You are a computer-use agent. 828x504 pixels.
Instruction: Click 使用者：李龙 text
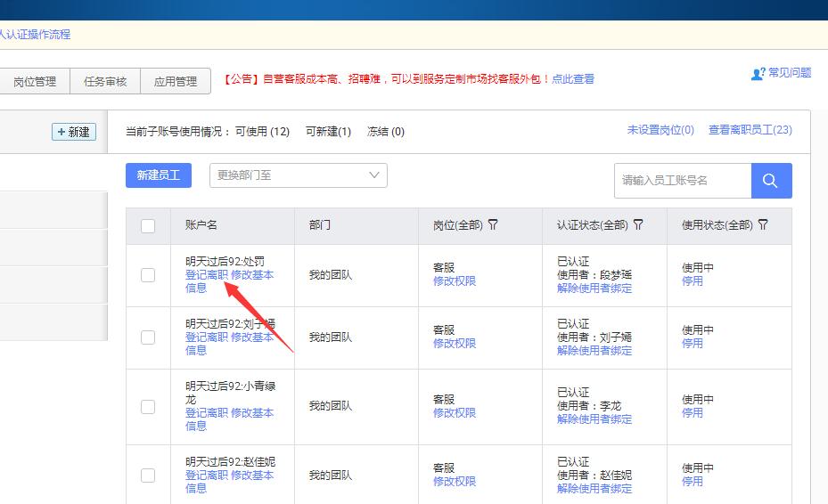[x=589, y=406]
